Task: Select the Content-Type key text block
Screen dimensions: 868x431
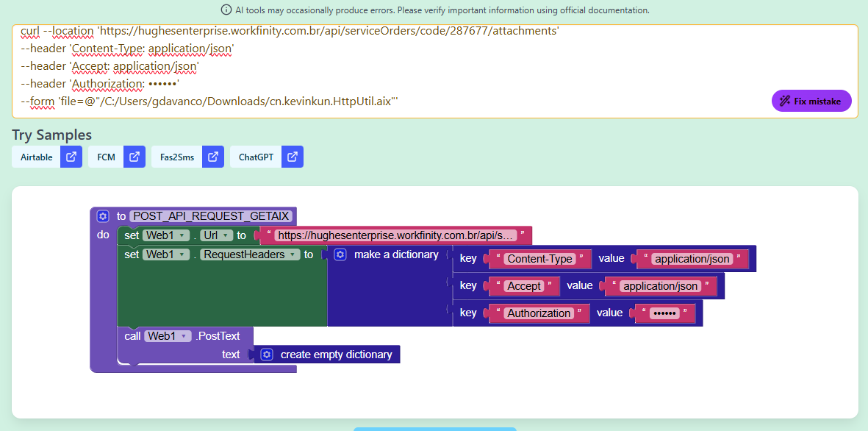Action: click(539, 259)
